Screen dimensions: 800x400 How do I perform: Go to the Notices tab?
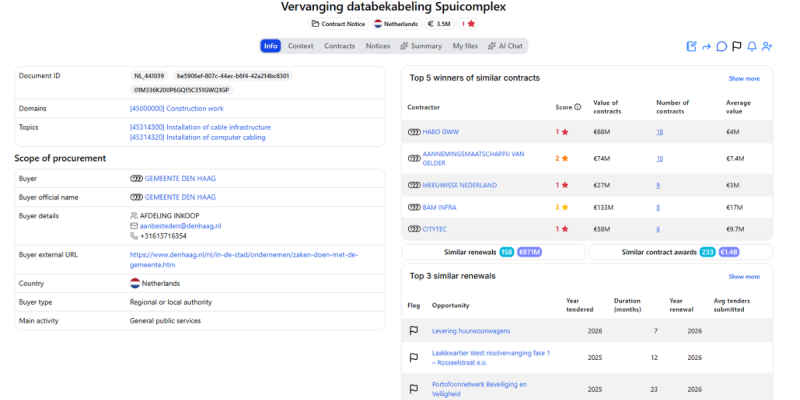pyautogui.click(x=378, y=46)
